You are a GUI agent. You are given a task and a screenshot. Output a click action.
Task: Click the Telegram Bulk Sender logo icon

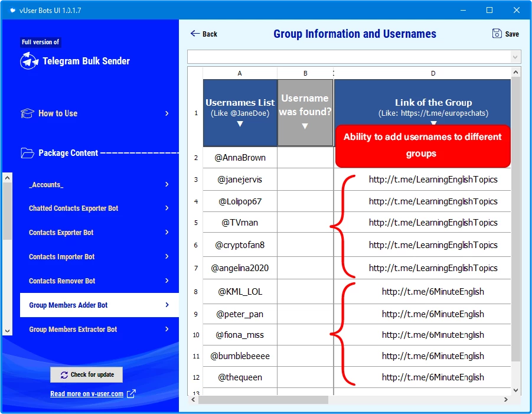29,61
